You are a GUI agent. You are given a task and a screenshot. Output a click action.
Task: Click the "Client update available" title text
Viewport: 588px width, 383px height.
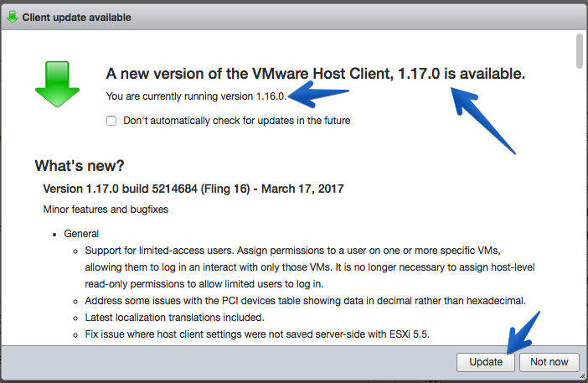click(x=76, y=18)
